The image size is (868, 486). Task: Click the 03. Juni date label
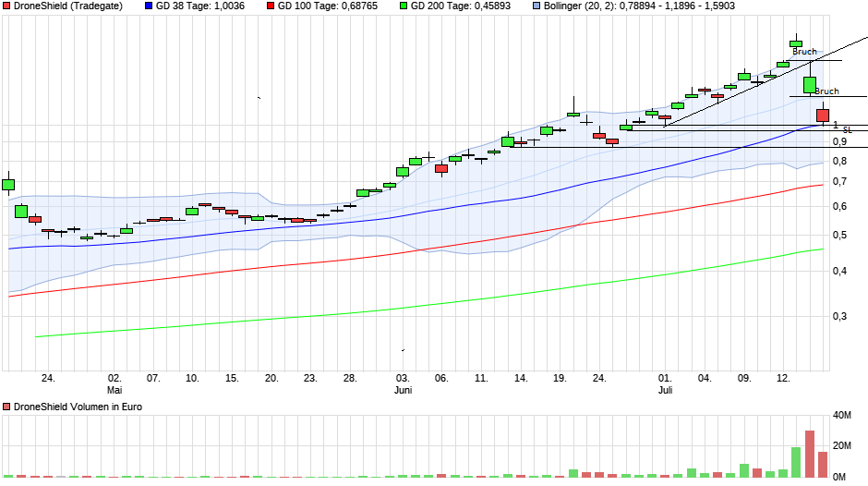click(x=403, y=383)
